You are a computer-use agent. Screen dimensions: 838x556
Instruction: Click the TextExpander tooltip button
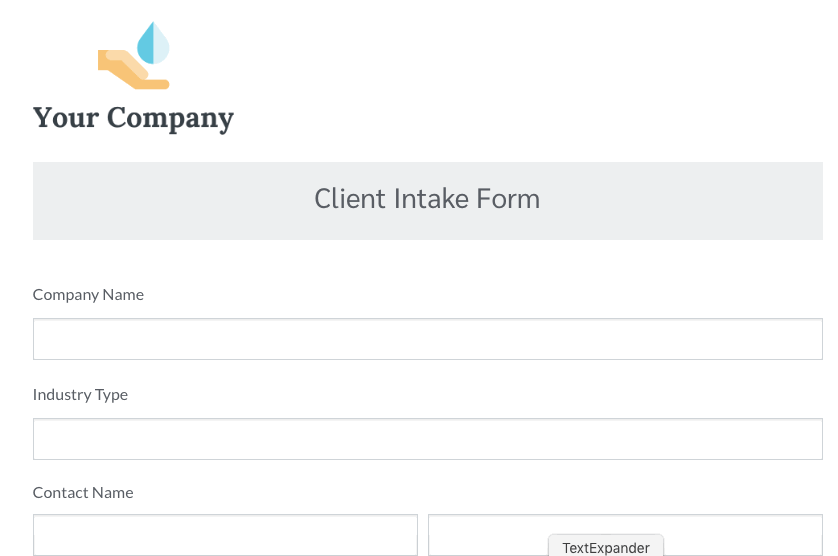pos(606,547)
